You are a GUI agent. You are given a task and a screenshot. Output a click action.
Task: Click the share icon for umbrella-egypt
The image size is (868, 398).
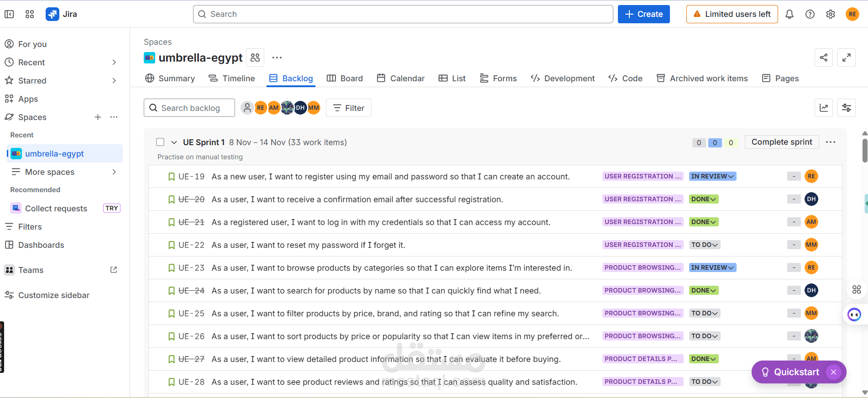(x=823, y=58)
